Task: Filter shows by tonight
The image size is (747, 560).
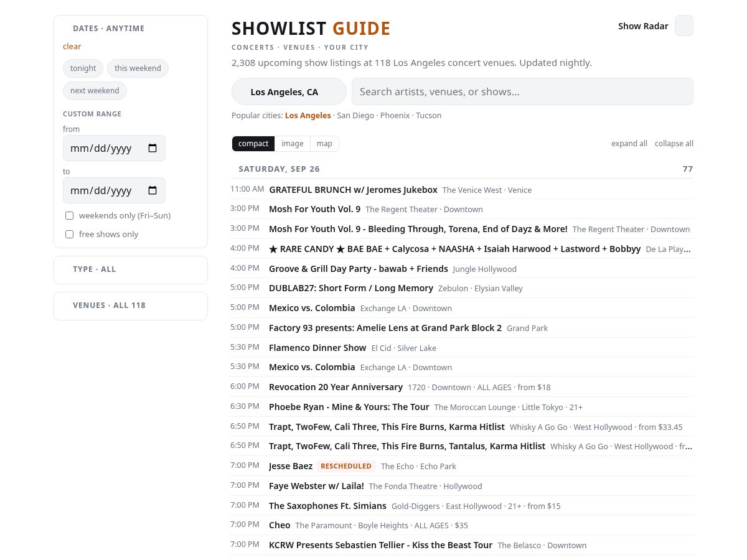Action: coord(83,68)
